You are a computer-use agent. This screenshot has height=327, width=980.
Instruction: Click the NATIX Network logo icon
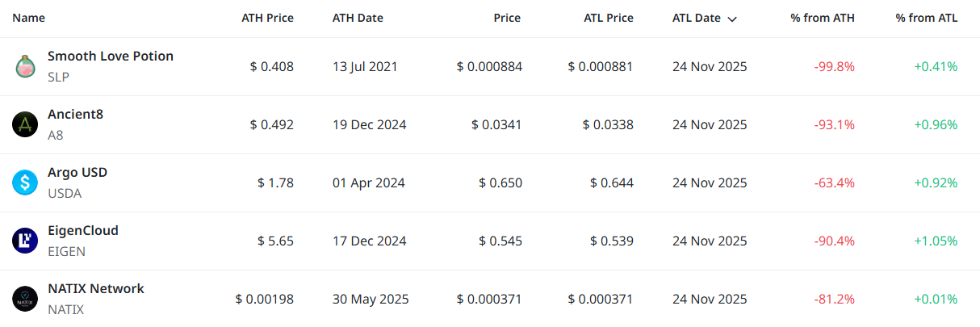pyautogui.click(x=25, y=299)
